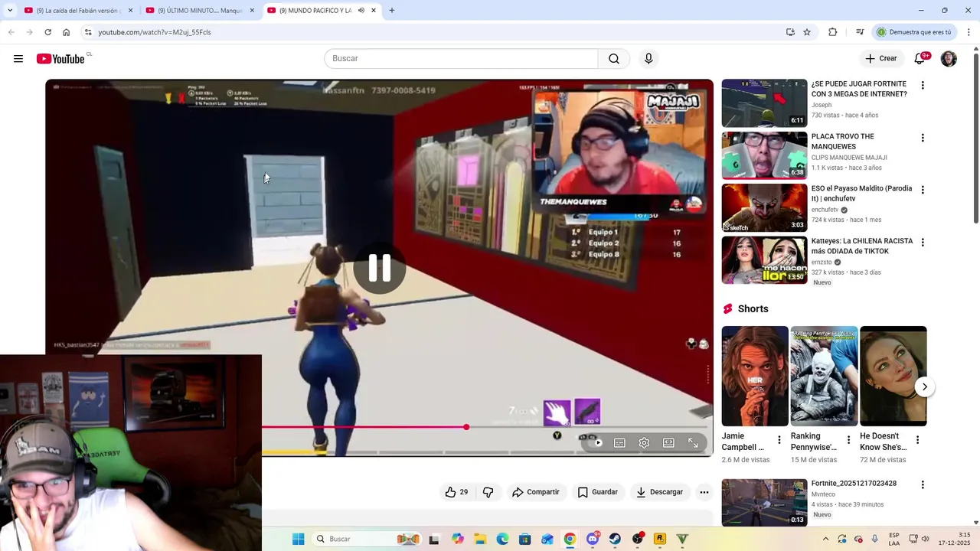Open options for Jamie Campbell short
The image size is (980, 551).
click(779, 440)
